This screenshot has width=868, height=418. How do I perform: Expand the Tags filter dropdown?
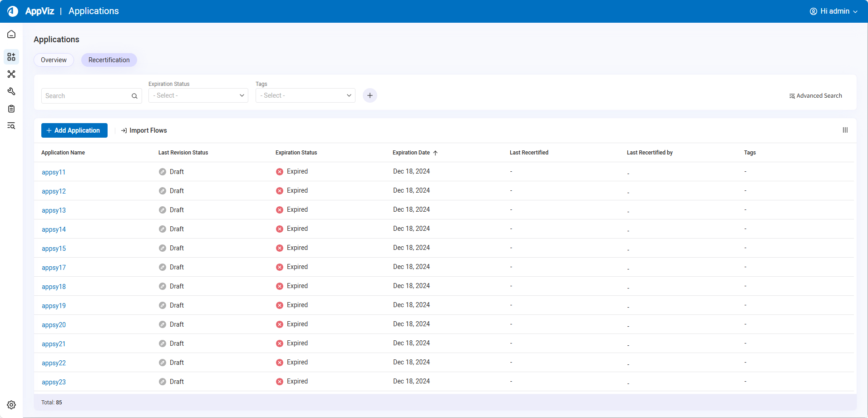click(x=306, y=95)
